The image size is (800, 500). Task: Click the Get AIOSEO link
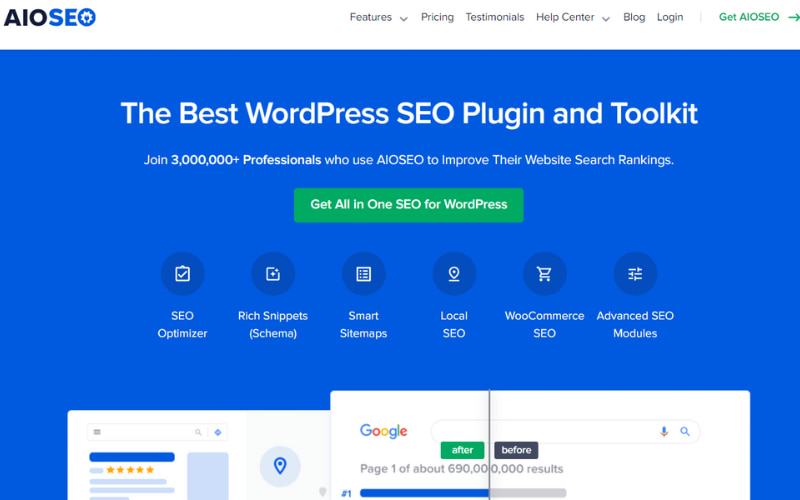tap(749, 17)
